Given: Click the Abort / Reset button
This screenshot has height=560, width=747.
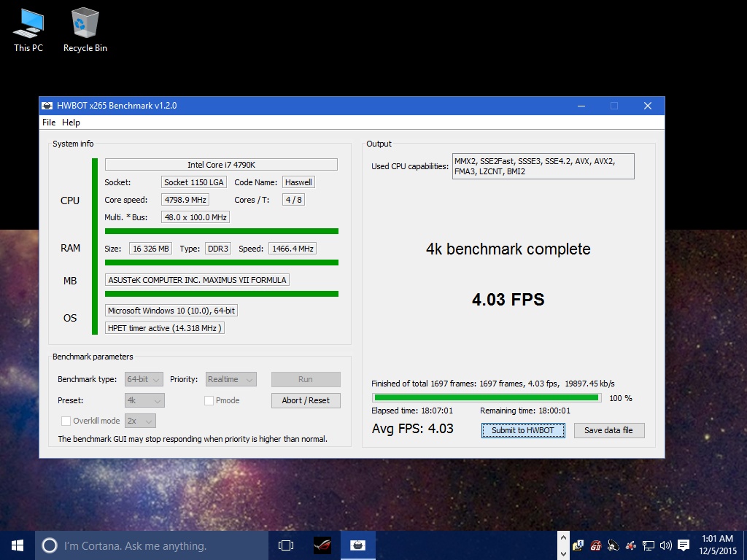Looking at the screenshot, I should coord(306,400).
